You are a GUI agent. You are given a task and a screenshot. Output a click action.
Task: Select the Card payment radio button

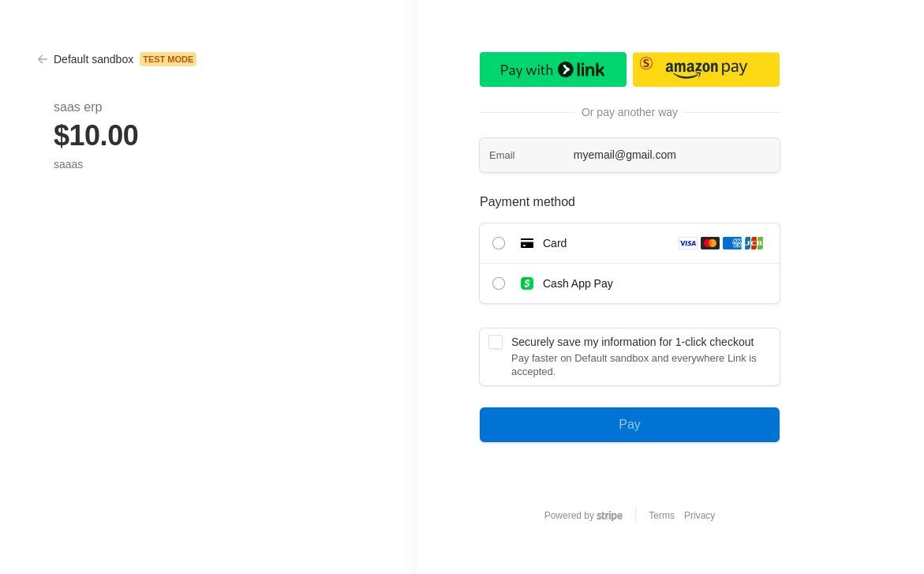[499, 243]
